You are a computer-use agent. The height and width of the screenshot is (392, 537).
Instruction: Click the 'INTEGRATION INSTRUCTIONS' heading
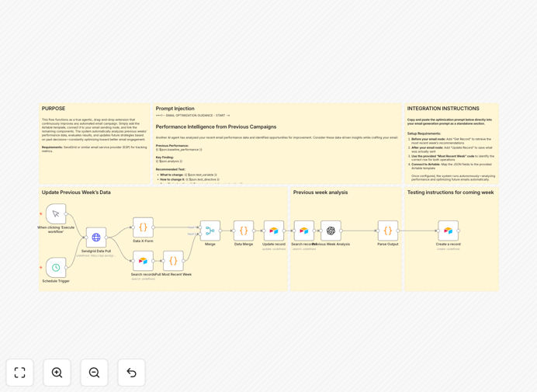click(x=443, y=108)
